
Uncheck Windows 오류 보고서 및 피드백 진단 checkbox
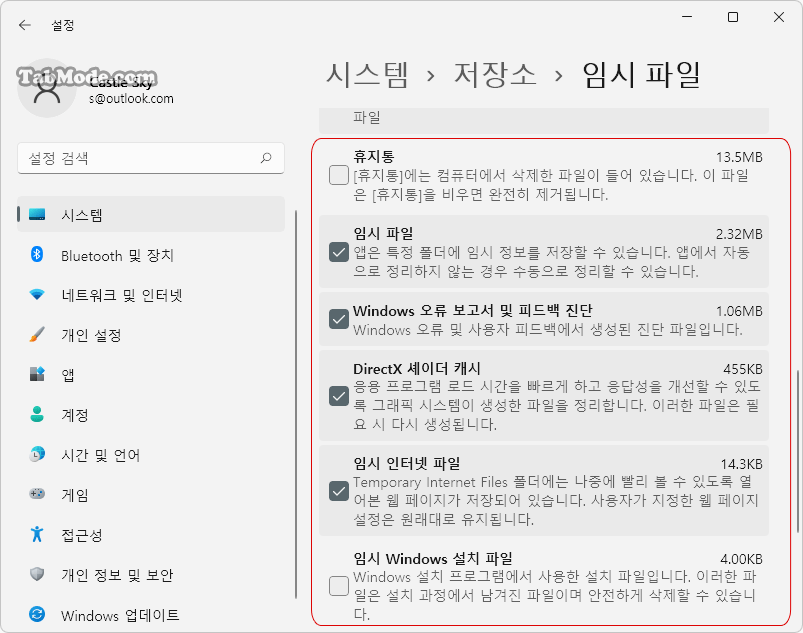point(339,319)
